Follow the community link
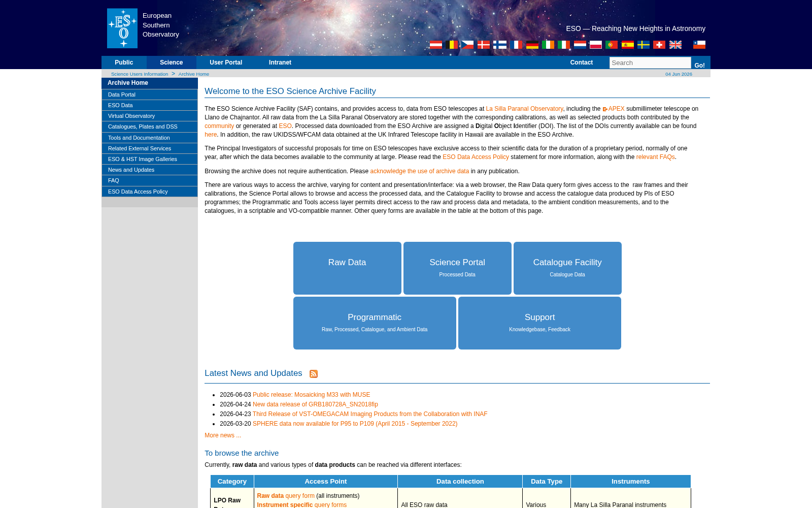The height and width of the screenshot is (508, 812). [219, 126]
